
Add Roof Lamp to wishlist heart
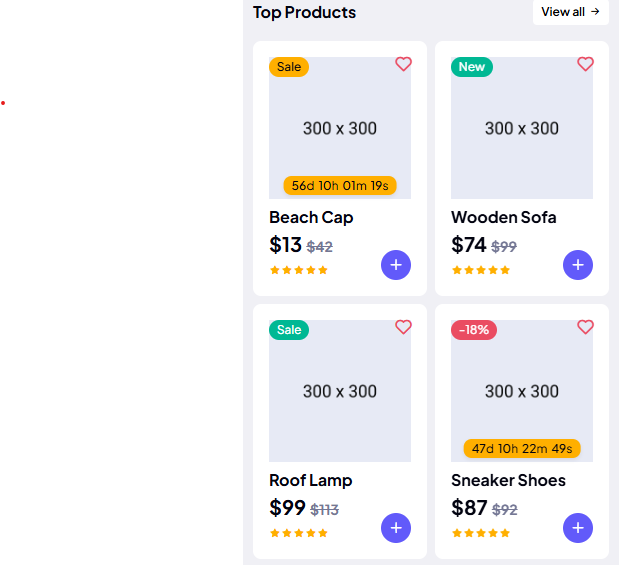(x=403, y=327)
